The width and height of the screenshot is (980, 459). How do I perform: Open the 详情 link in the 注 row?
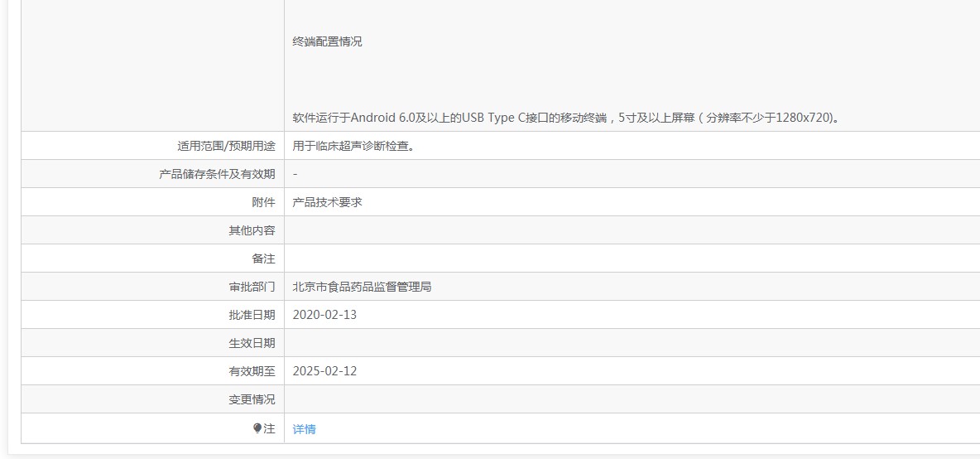(304, 429)
